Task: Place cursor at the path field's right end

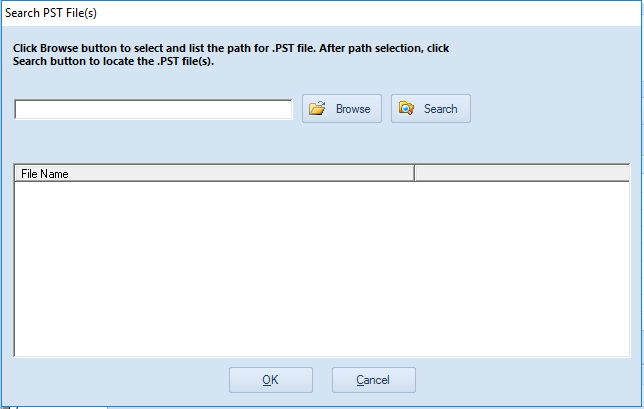Action: [x=288, y=109]
